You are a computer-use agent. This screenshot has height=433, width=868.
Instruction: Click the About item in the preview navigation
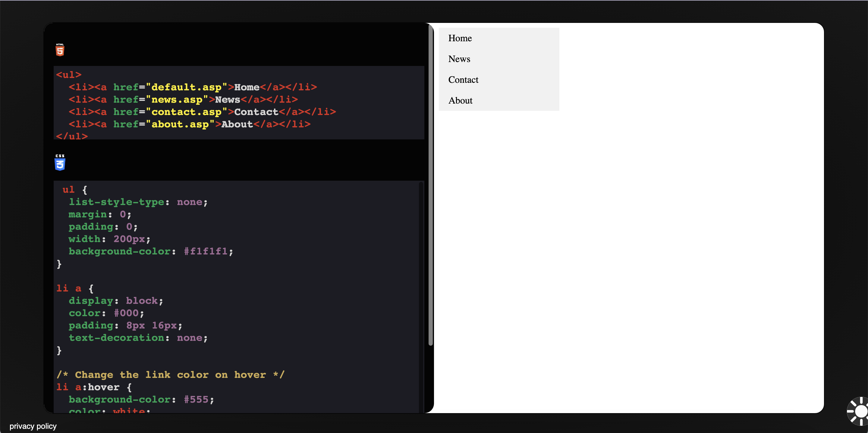coord(460,101)
